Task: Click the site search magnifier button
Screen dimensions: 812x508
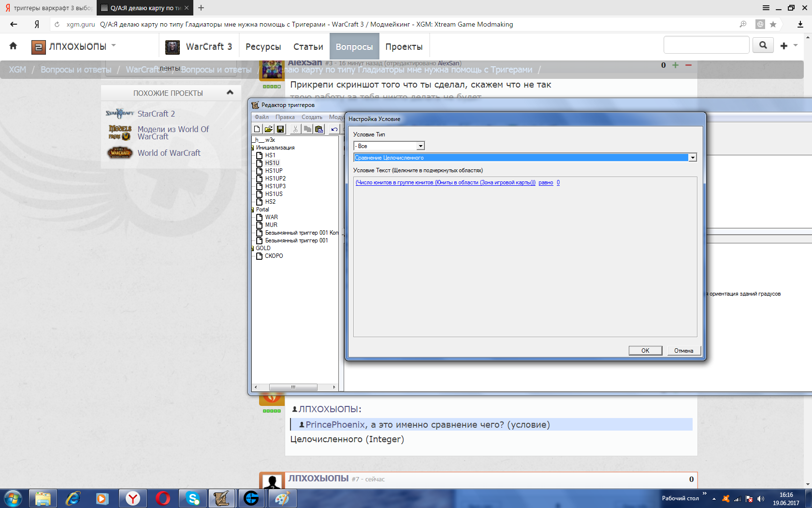Action: click(x=763, y=45)
